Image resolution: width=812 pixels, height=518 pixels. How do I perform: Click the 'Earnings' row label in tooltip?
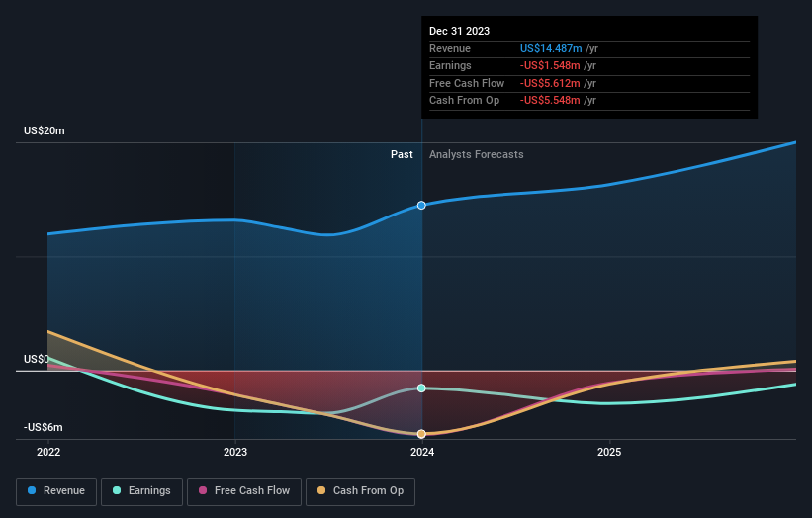450,65
